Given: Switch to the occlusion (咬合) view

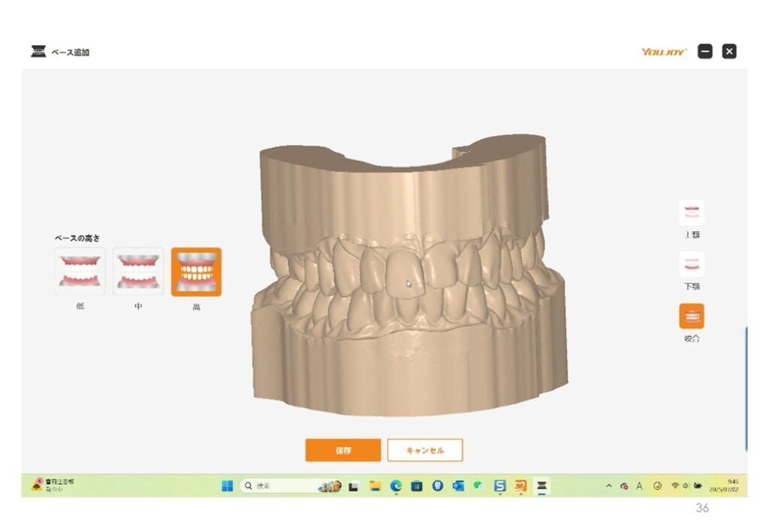Looking at the screenshot, I should pos(692,317).
